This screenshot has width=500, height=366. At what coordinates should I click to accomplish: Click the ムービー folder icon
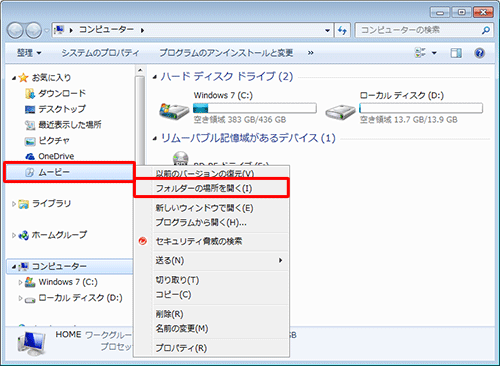(x=30, y=172)
